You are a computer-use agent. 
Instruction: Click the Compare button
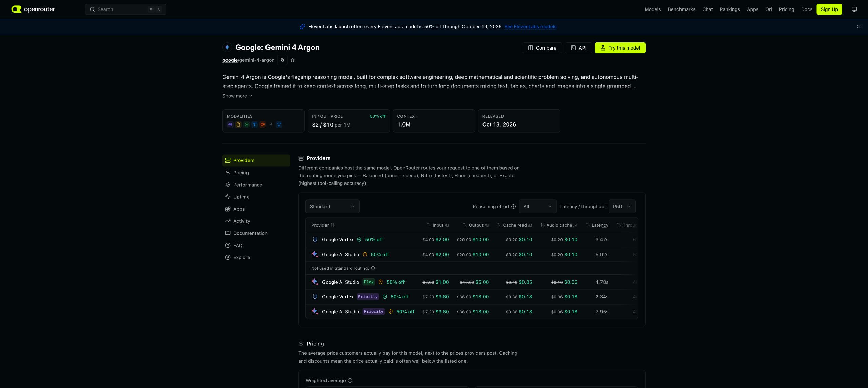coord(542,48)
